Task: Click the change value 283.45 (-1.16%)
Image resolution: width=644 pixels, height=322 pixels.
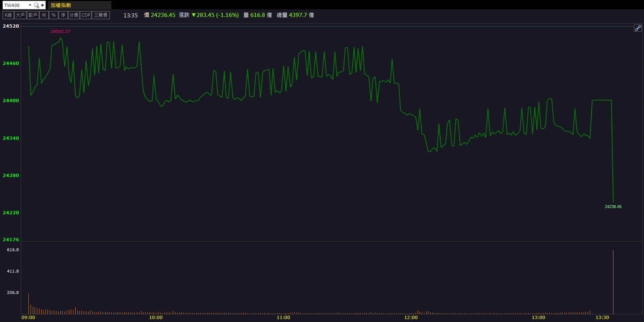Action: point(215,15)
